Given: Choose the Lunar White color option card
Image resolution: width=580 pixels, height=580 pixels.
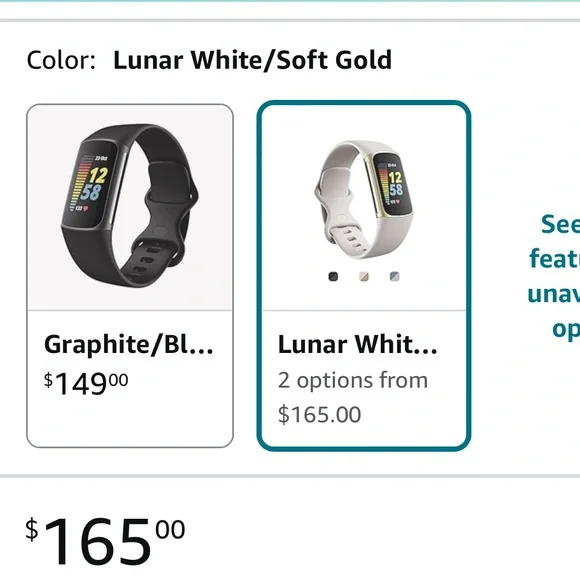Looking at the screenshot, I should [364, 276].
